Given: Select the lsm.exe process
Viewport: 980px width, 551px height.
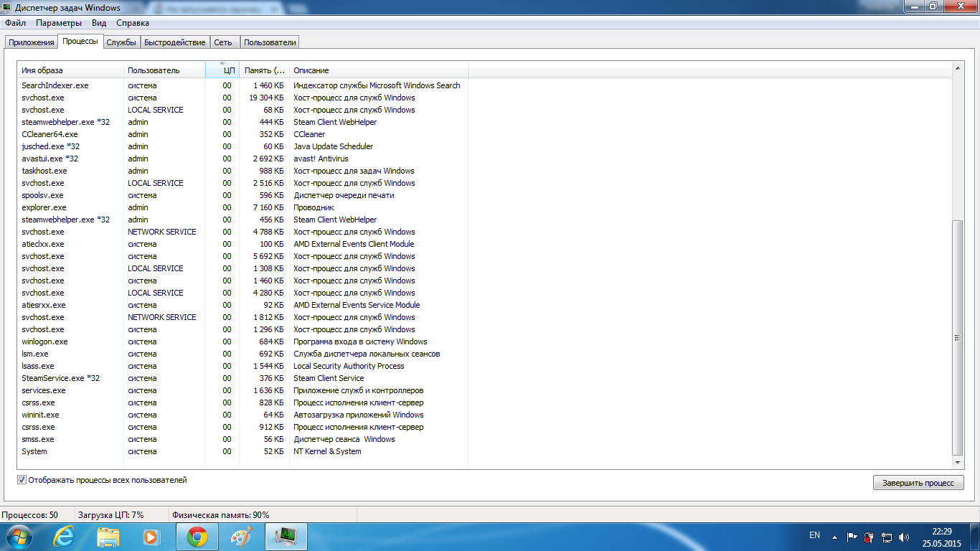Looking at the screenshot, I should pos(242,354).
